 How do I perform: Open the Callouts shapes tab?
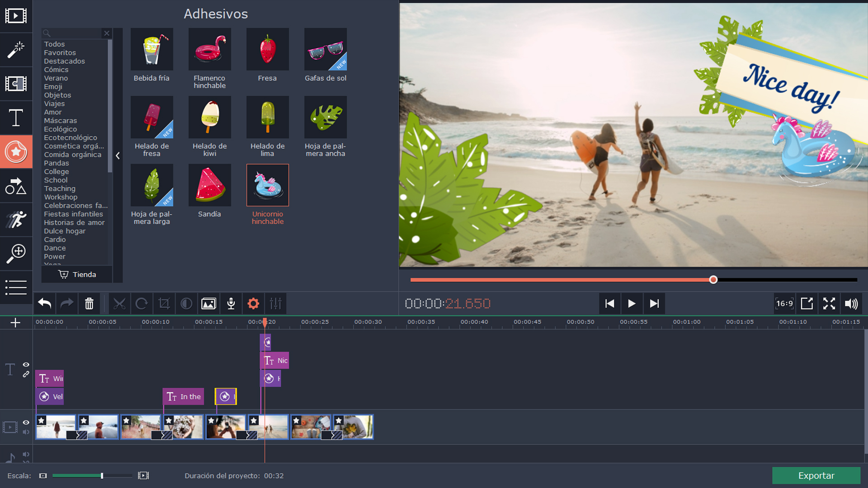coord(16,186)
